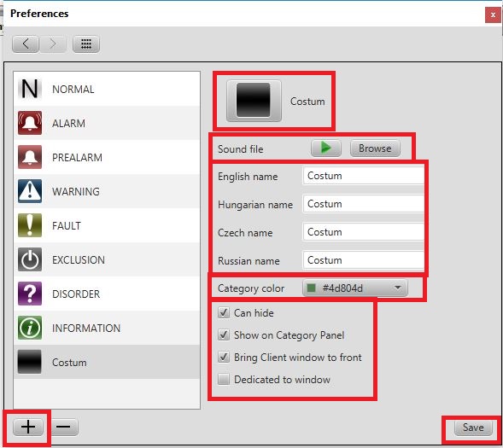Choose the INFORMATION icon category
The image size is (503, 448).
(30, 328)
